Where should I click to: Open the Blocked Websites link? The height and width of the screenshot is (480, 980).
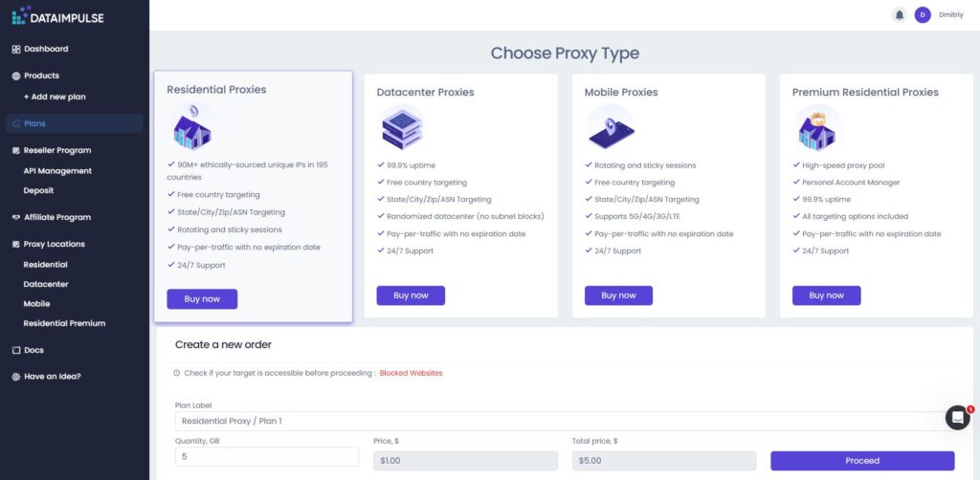pos(411,373)
